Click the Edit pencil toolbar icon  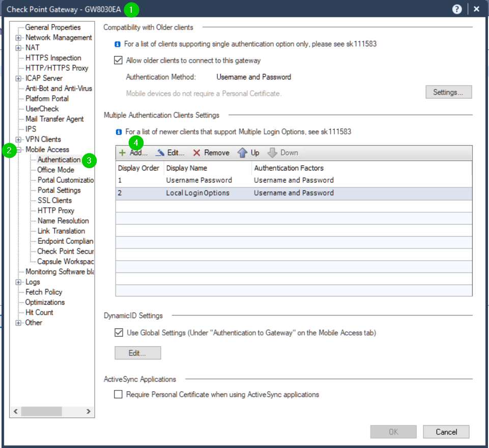(x=160, y=153)
